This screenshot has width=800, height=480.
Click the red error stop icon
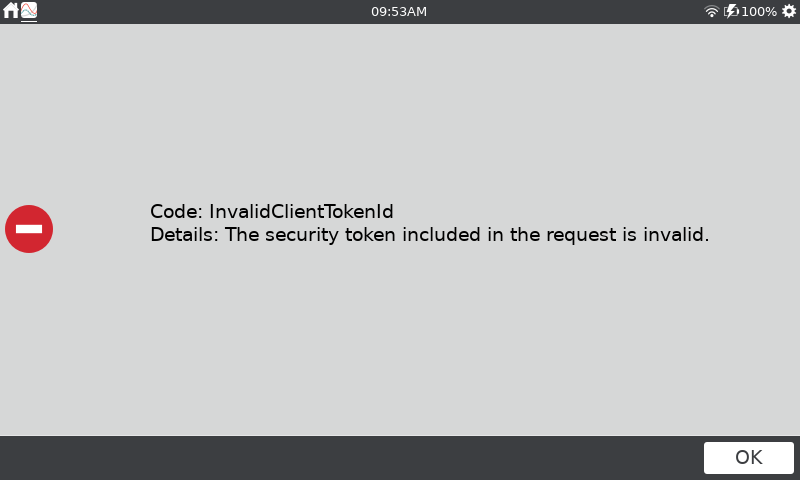pos(29,229)
